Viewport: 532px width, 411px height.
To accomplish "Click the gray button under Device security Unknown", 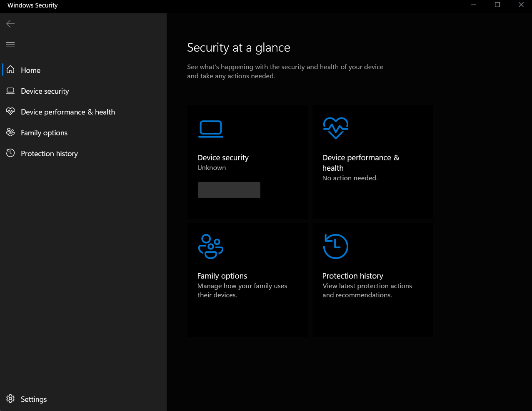I will click(x=229, y=190).
